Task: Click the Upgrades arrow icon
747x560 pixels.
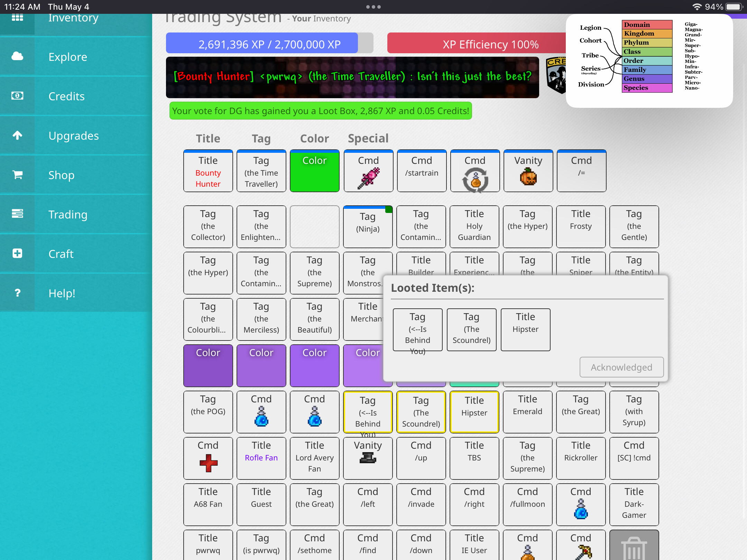Action: tap(17, 135)
